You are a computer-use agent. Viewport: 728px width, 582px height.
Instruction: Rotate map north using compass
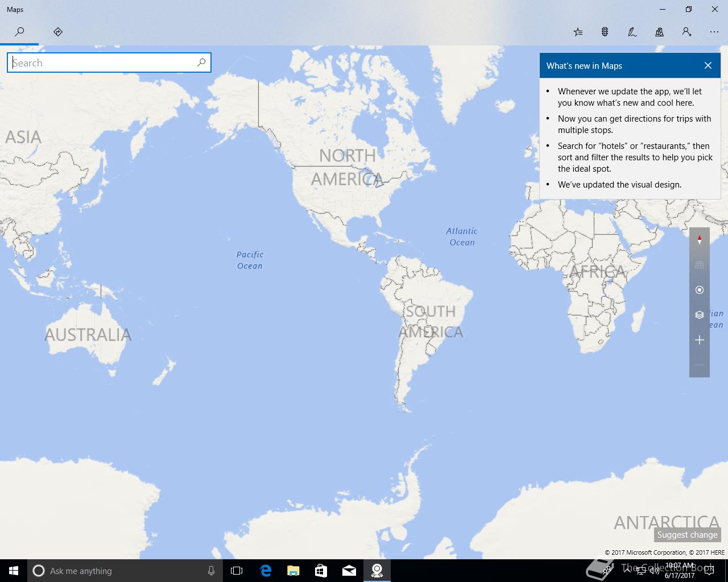700,240
